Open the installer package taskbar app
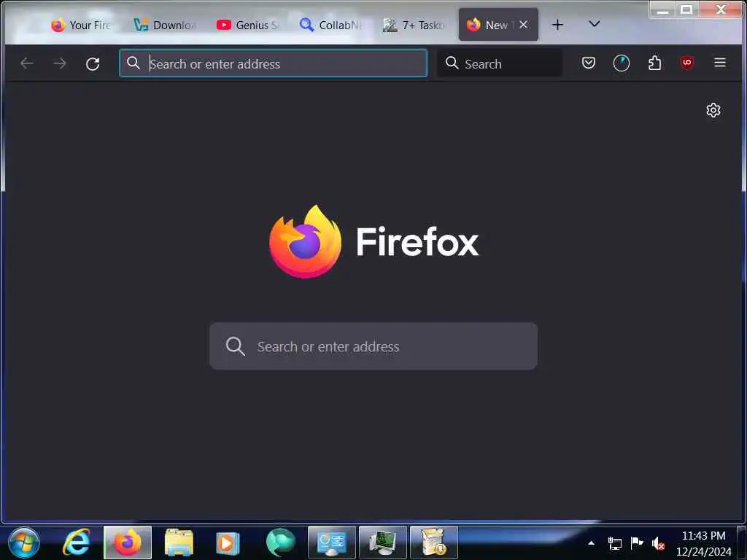747x560 pixels. [434, 542]
